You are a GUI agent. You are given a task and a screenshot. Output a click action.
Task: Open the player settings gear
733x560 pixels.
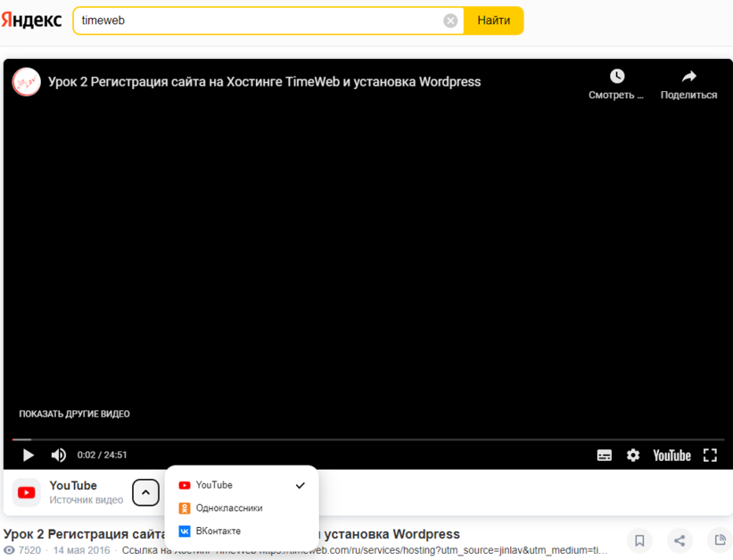pyautogui.click(x=633, y=456)
